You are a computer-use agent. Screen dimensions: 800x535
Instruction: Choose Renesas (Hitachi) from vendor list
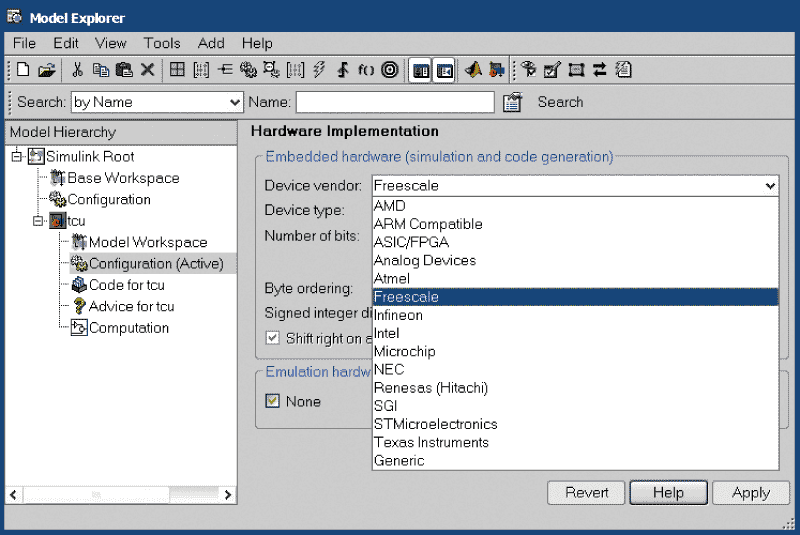point(575,388)
